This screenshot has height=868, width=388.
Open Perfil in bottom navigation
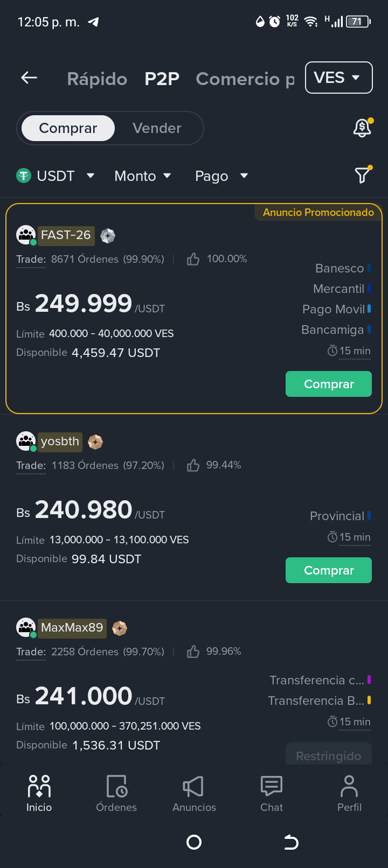(349, 793)
